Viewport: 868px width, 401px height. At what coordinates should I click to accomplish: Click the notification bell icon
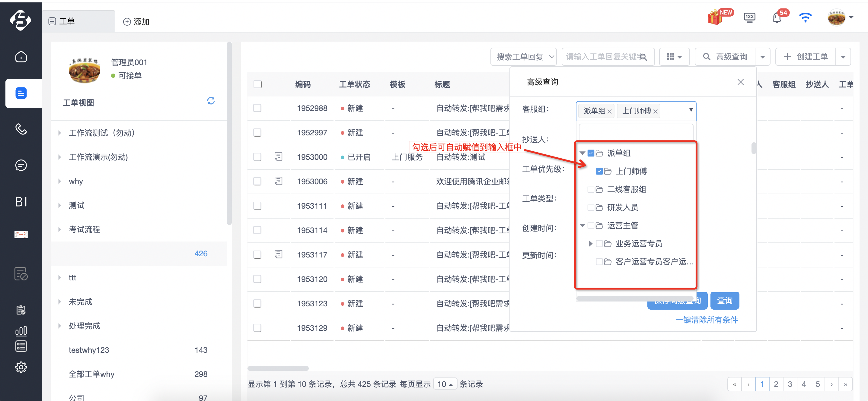click(777, 17)
